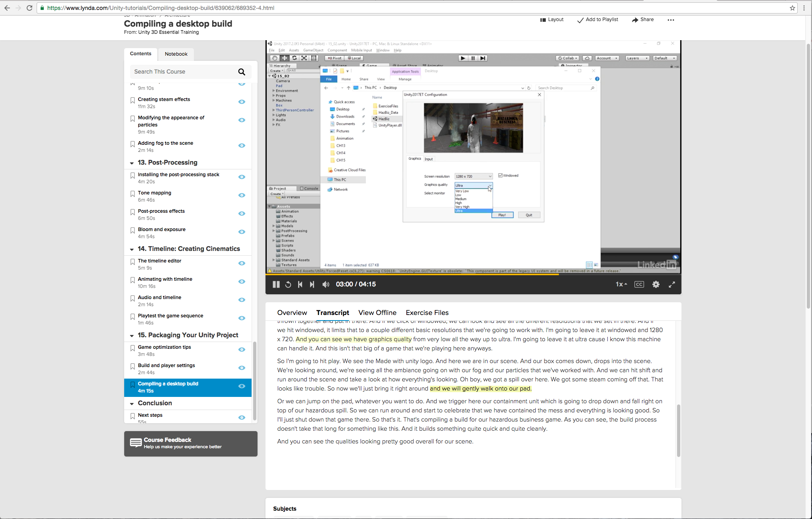The width and height of the screenshot is (812, 519).
Task: Bookmark Build and player settings lesson
Action: point(133,366)
